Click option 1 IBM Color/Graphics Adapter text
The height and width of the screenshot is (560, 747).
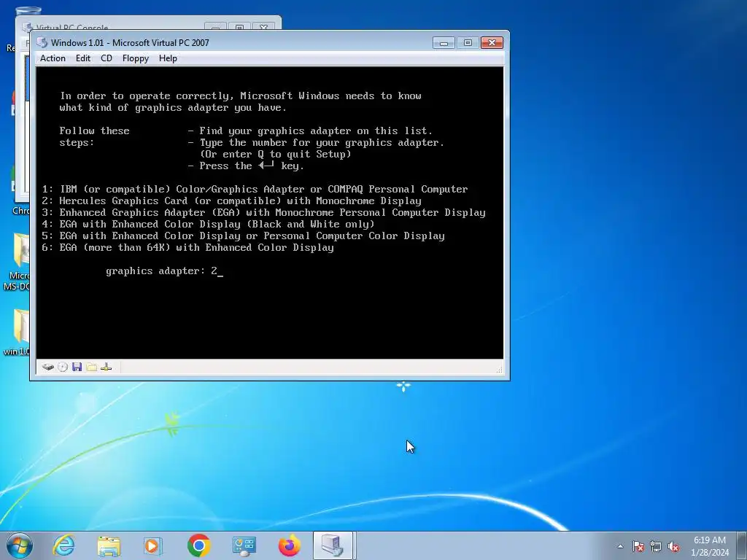click(255, 189)
